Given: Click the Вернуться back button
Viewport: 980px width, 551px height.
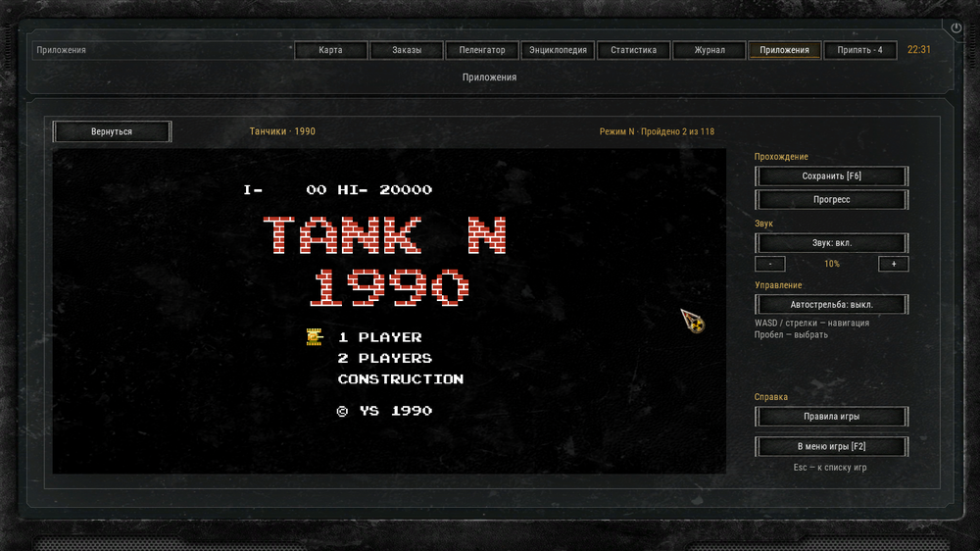Looking at the screenshot, I should [112, 132].
